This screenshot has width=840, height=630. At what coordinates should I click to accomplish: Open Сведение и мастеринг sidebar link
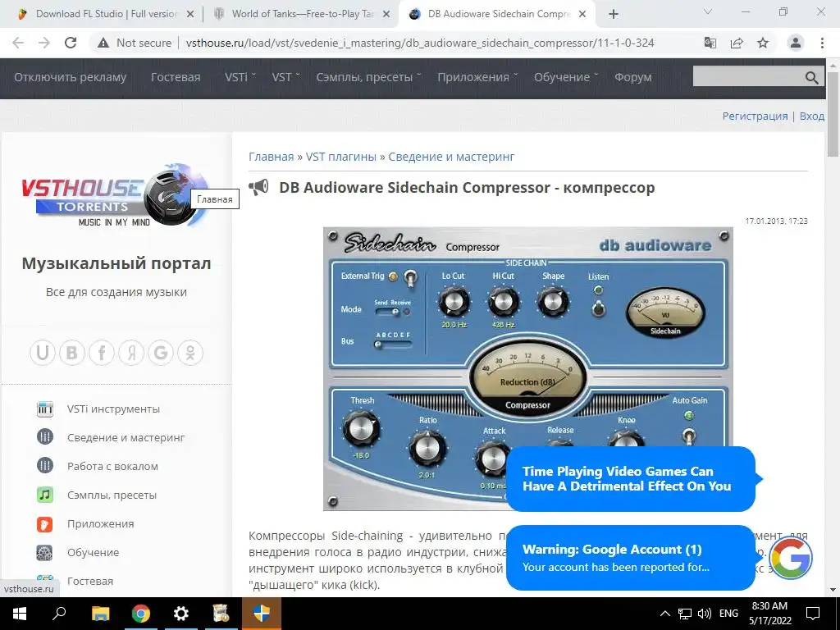[x=126, y=437]
